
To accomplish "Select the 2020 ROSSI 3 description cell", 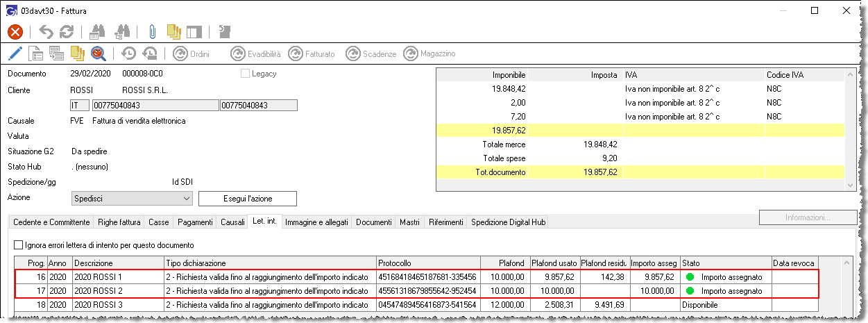I will click(x=118, y=305).
